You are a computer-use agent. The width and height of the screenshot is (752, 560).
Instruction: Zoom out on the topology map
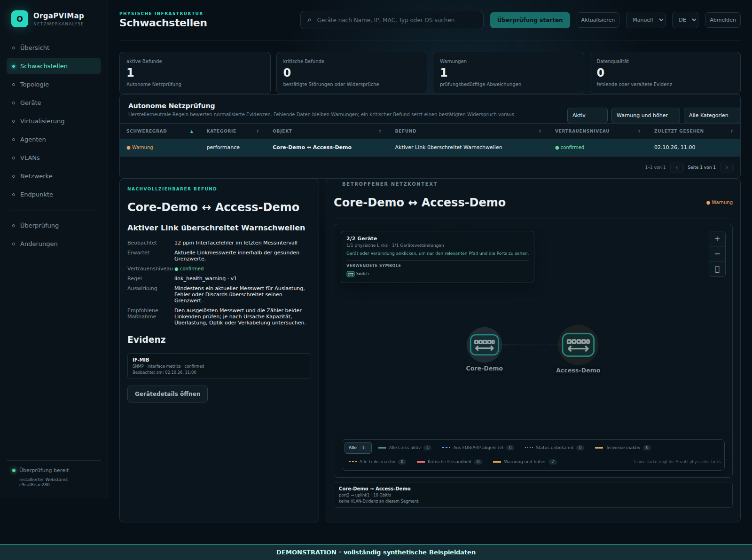(x=717, y=254)
